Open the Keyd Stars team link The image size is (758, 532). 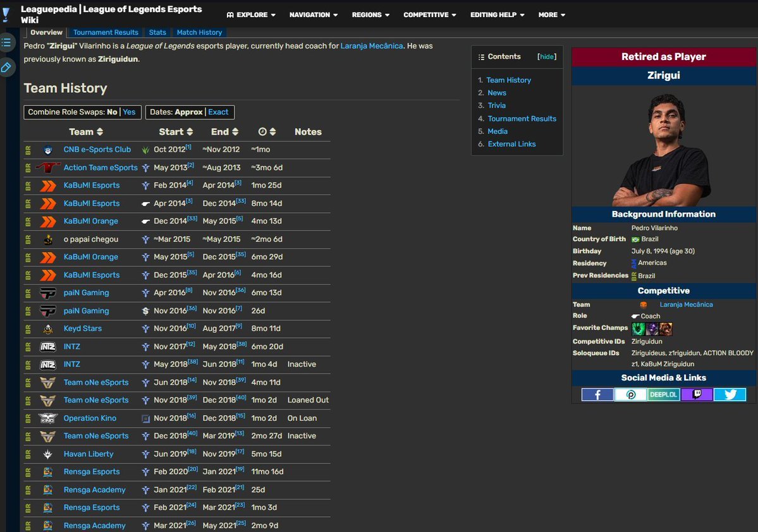83,329
